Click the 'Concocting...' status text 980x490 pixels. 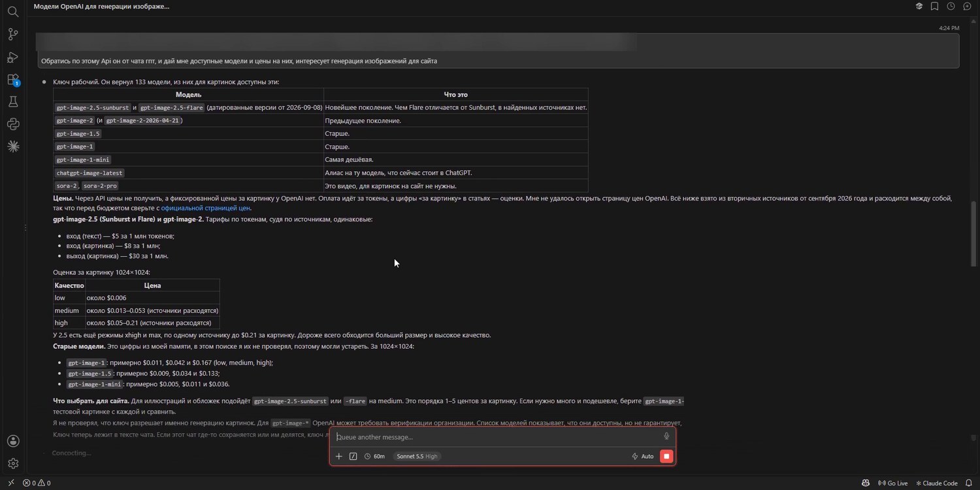71,453
